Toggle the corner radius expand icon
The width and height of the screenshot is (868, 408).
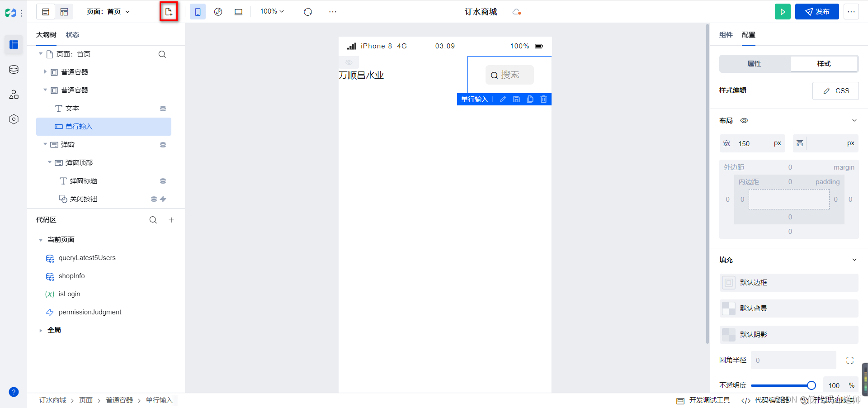point(850,360)
